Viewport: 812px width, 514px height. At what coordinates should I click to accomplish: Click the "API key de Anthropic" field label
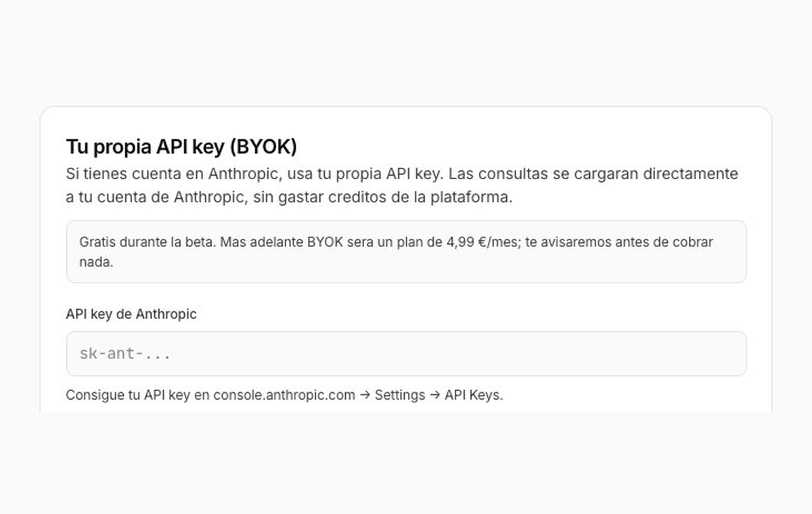tap(131, 314)
